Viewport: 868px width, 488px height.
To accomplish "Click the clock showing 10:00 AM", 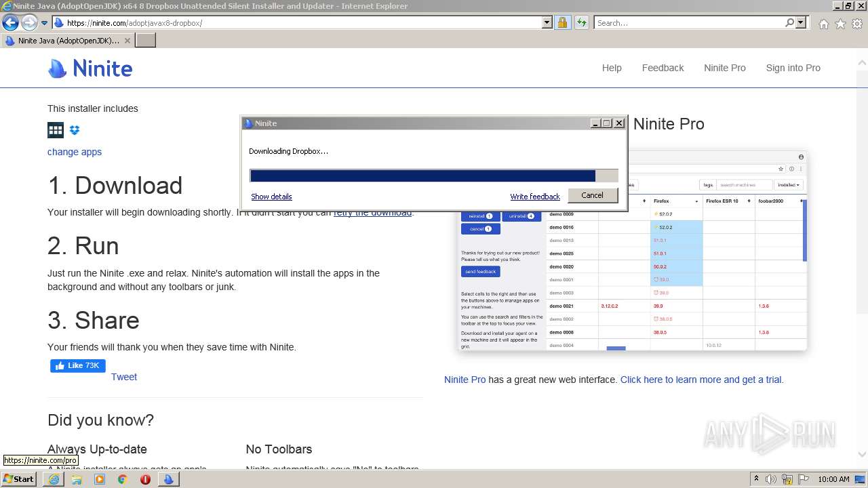I will 833,479.
